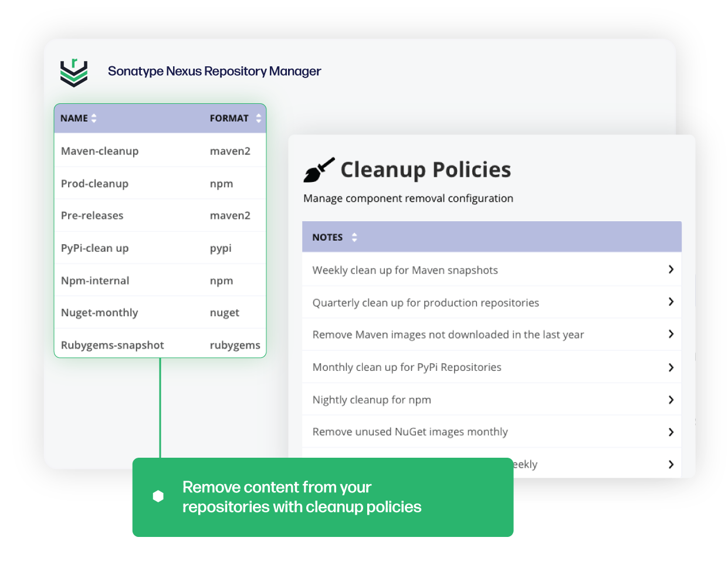Click the hexagon icon in the green banner
Screen dimensions: 728x561
pyautogui.click(x=158, y=496)
